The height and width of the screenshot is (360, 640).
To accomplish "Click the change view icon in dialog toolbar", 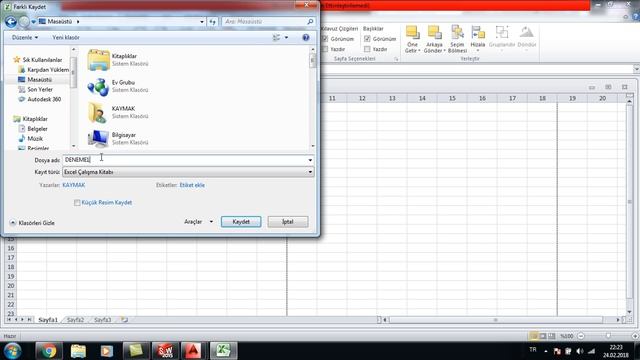I will pos(276,38).
